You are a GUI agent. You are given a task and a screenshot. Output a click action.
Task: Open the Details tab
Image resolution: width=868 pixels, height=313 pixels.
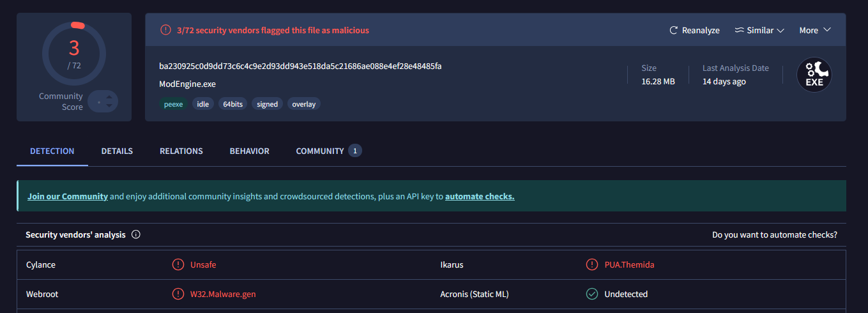pos(117,151)
